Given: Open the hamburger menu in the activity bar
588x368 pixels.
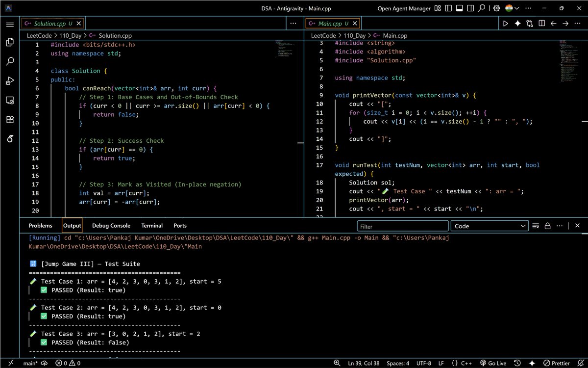Looking at the screenshot, I should (10, 25).
